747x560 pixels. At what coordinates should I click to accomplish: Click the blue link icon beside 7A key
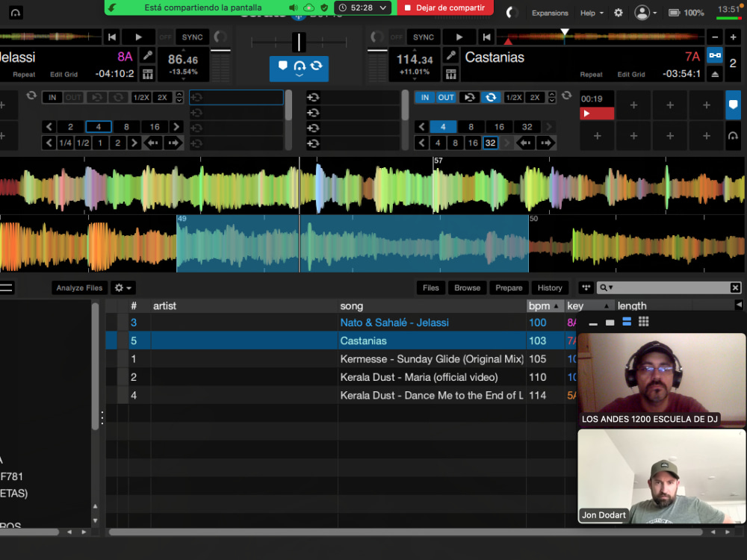pos(715,56)
